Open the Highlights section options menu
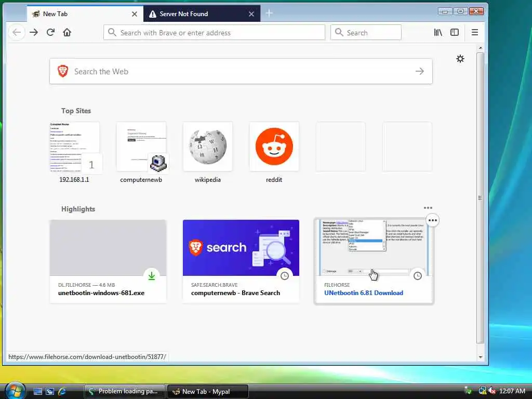Viewport: 532px width, 399px height. pyautogui.click(x=428, y=208)
